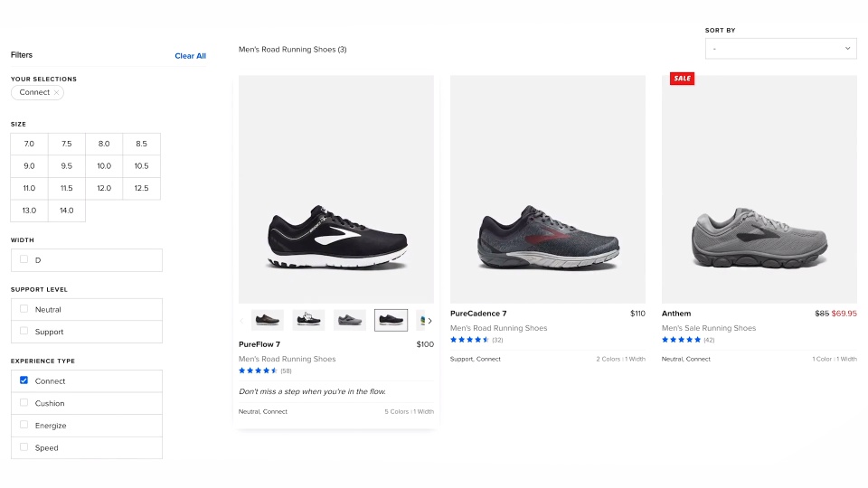Pick size 9.0
868x488 pixels.
29,166
